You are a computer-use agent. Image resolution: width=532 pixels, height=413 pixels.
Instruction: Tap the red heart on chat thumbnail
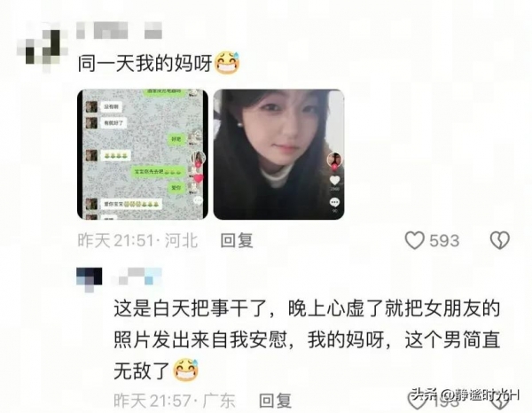(x=199, y=178)
